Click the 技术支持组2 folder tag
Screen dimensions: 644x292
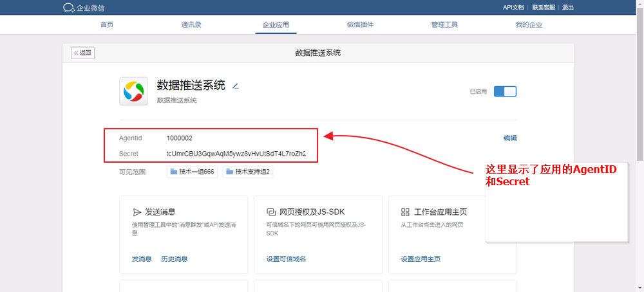pos(248,172)
